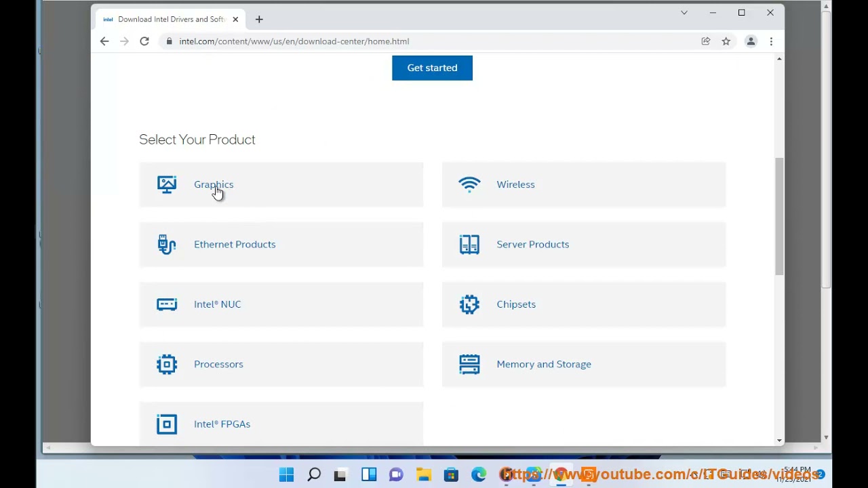868x488 pixels.
Task: Go back with browser back arrow
Action: [x=104, y=41]
